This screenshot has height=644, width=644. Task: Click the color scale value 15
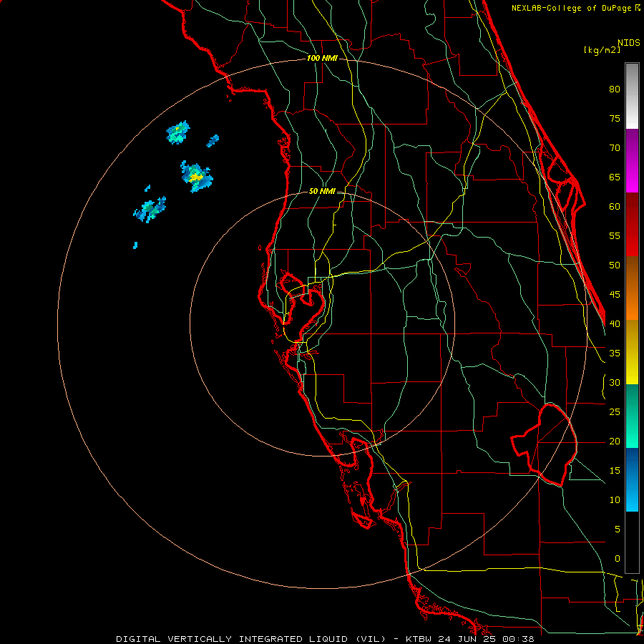[x=615, y=470]
